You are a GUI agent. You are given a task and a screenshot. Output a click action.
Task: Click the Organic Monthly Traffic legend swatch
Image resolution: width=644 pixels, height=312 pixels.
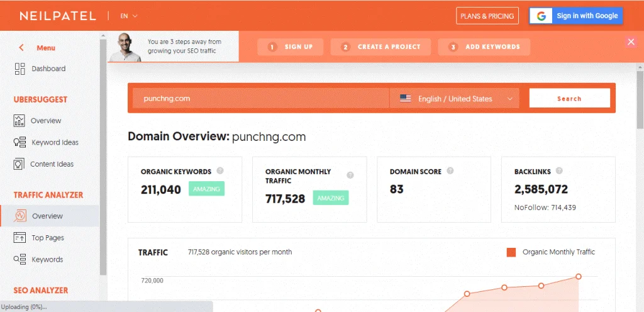[x=511, y=252]
